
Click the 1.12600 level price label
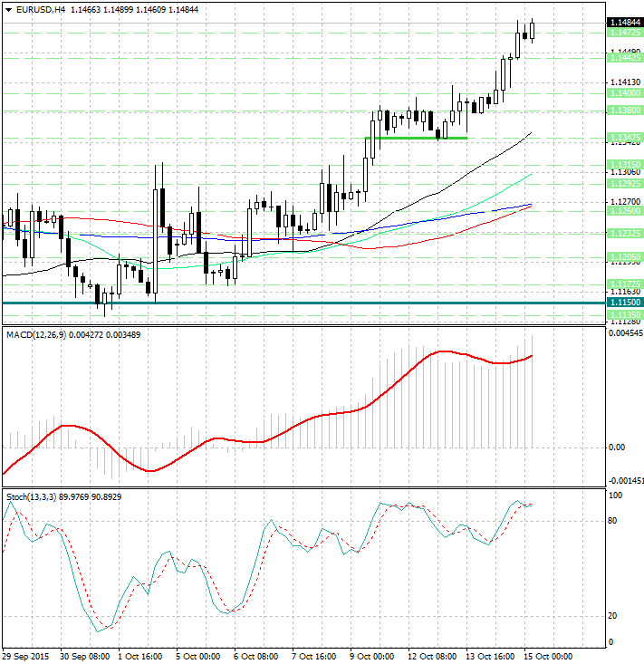pyautogui.click(x=625, y=211)
